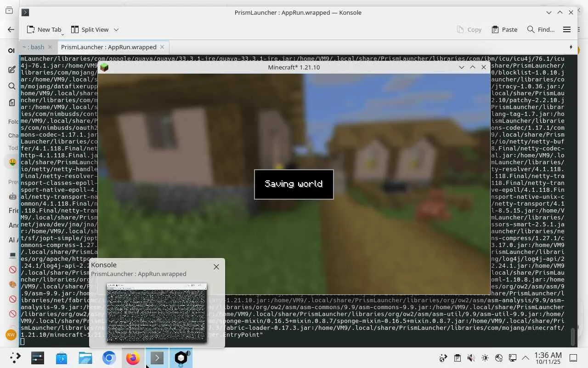The height and width of the screenshot is (368, 588).
Task: Click the Copy toolbar button
Action: pos(469,29)
